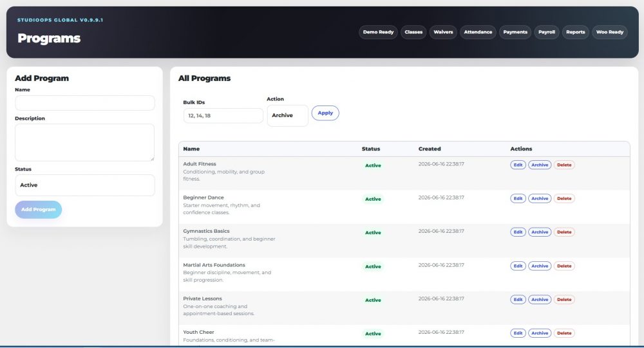Click the Active status badge for Adult Fitness

pyautogui.click(x=373, y=165)
